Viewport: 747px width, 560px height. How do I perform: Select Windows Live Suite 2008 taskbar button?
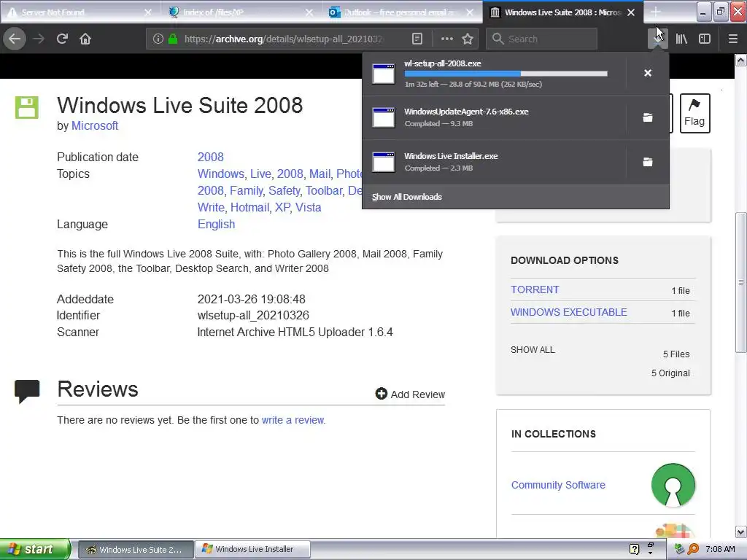pyautogui.click(x=136, y=549)
